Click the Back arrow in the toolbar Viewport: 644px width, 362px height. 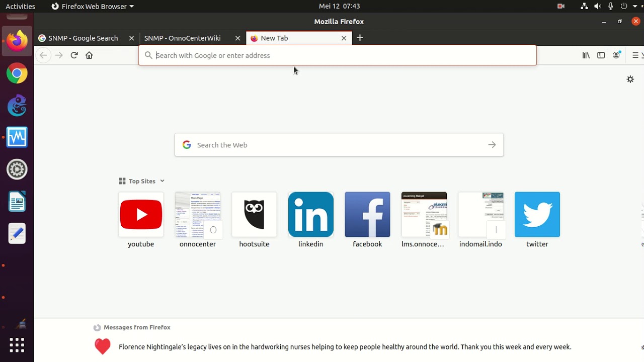[43, 55]
